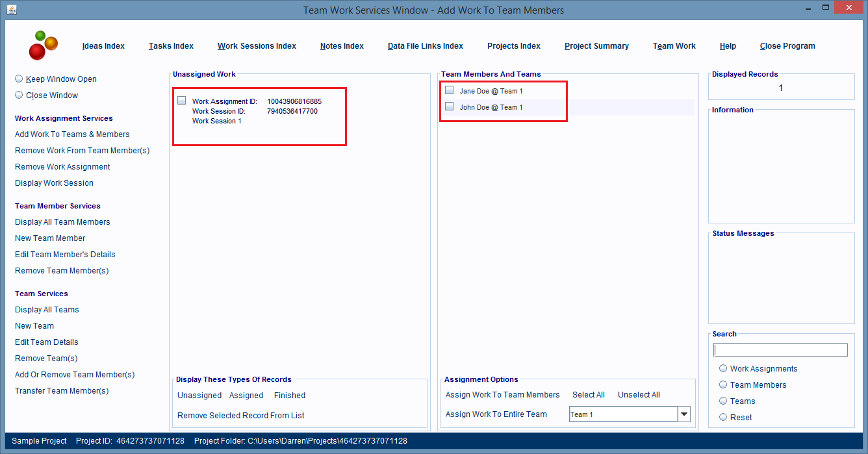Select Reset search radio button
This screenshot has height=454, width=868.
[x=723, y=417]
